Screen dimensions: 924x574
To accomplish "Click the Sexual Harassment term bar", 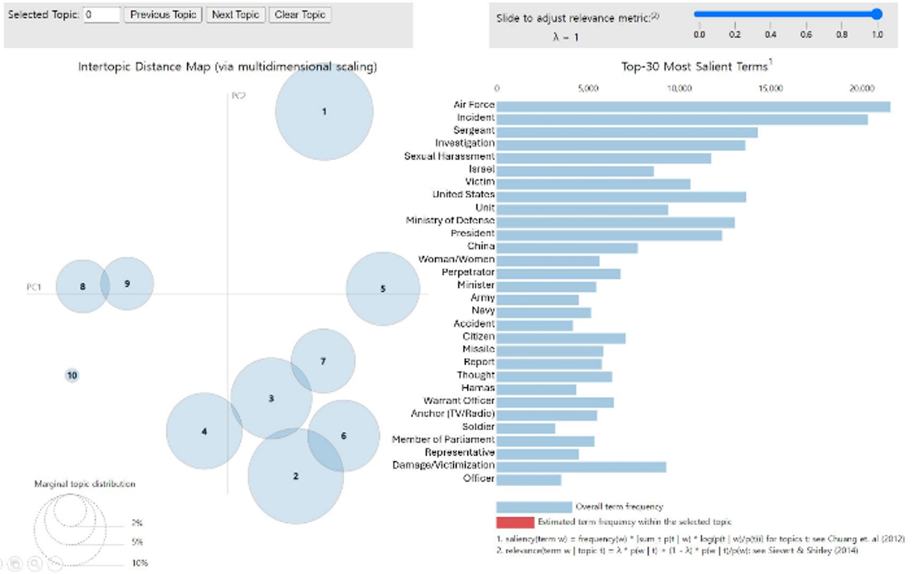I will pos(604,158).
